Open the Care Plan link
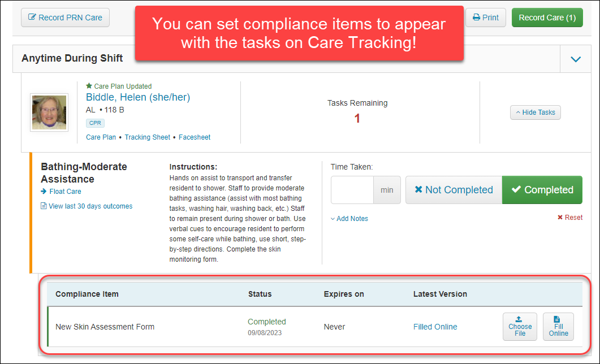Screen dimensions: 600x364 (101, 137)
